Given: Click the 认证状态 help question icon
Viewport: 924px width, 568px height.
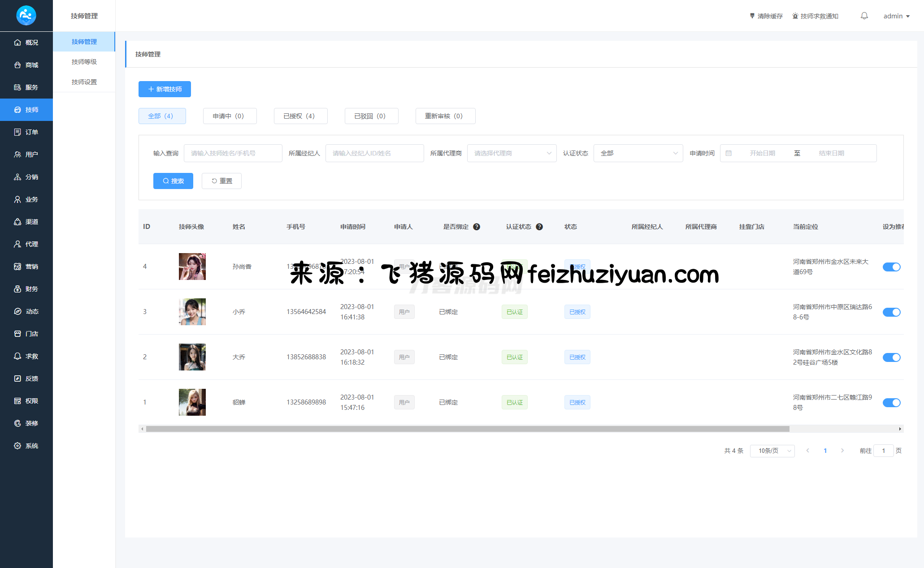Looking at the screenshot, I should (x=539, y=227).
